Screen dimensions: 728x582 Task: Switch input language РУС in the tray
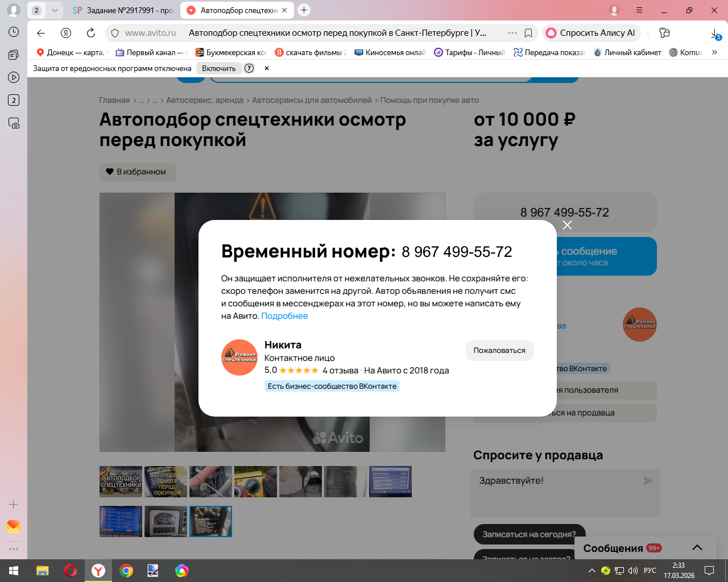(x=650, y=571)
